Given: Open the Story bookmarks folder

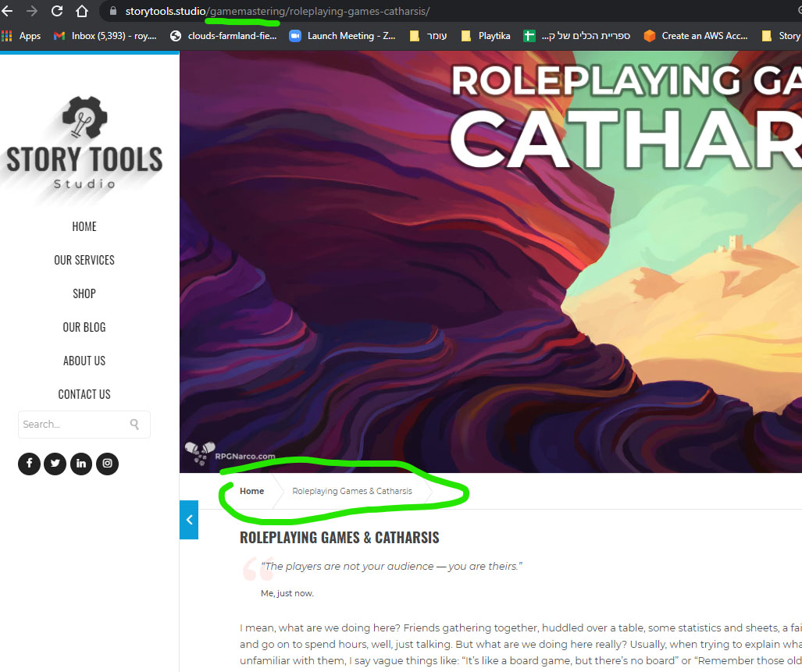Looking at the screenshot, I should [x=781, y=36].
